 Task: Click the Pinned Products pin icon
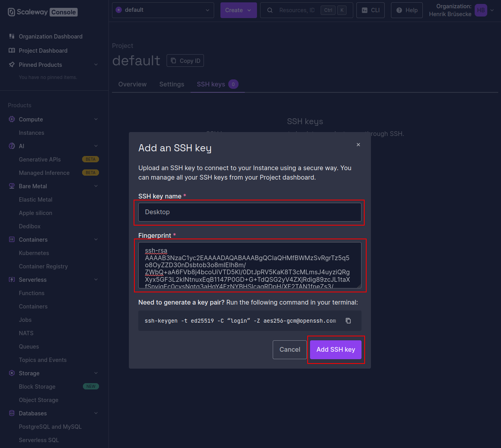[12, 64]
